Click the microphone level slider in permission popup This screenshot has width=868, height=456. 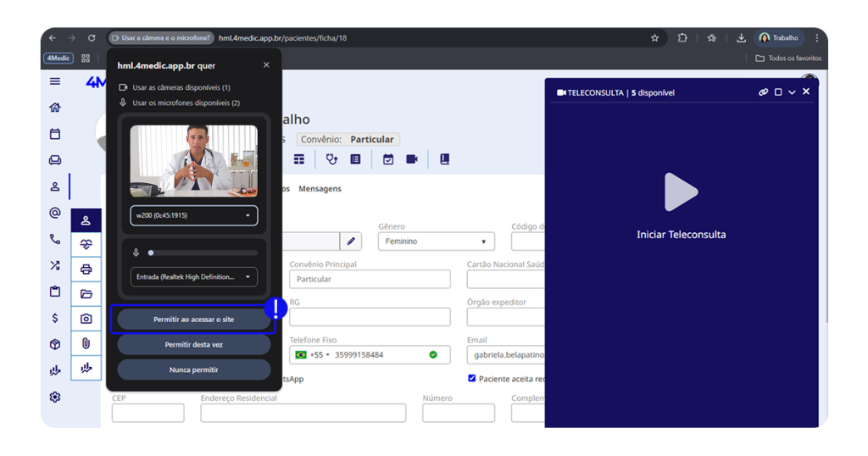tap(203, 253)
